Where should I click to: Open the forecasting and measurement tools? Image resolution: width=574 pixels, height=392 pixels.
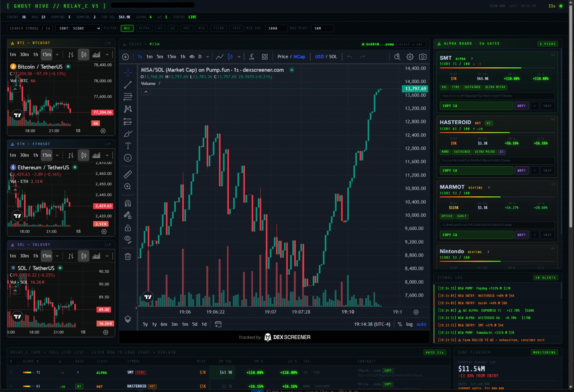128,121
